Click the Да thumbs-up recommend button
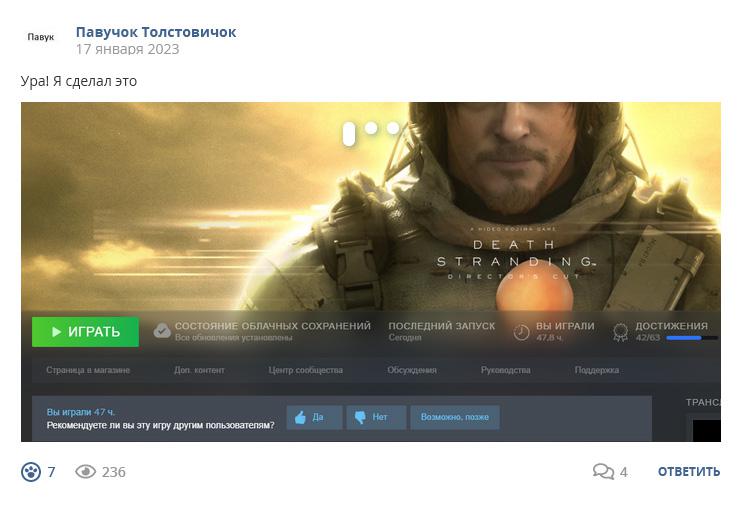 pyautogui.click(x=314, y=418)
